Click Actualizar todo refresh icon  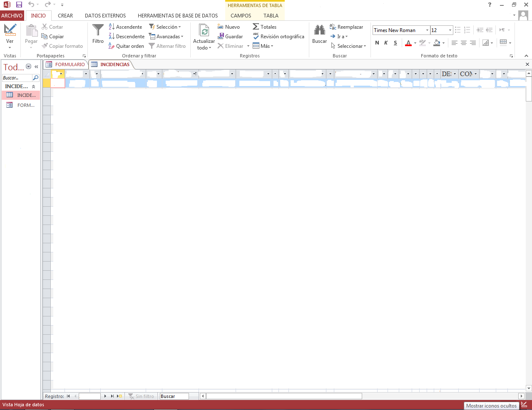[204, 31]
